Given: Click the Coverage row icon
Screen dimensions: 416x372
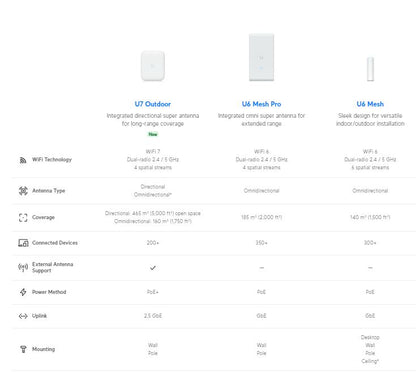Looking at the screenshot, I should [x=23, y=218].
